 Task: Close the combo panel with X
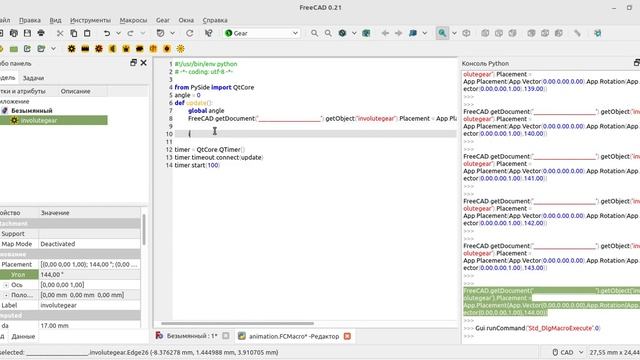[143, 62]
